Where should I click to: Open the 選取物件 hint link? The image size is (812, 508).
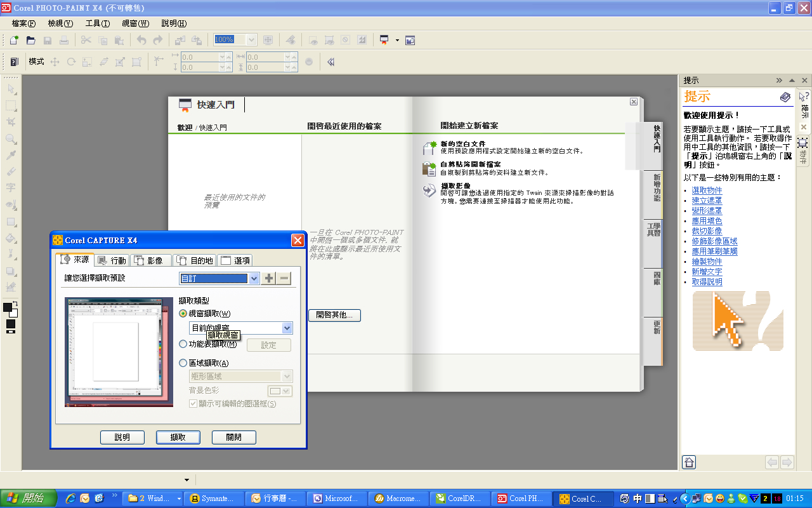[707, 190]
